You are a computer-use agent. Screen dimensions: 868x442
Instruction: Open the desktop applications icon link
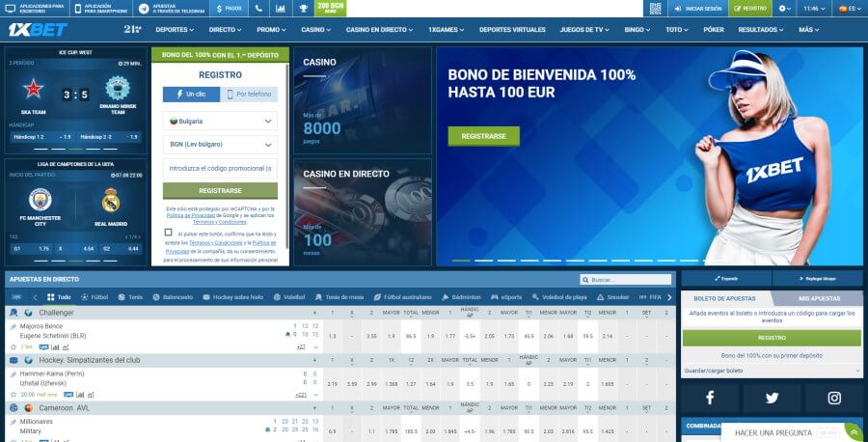36,9
